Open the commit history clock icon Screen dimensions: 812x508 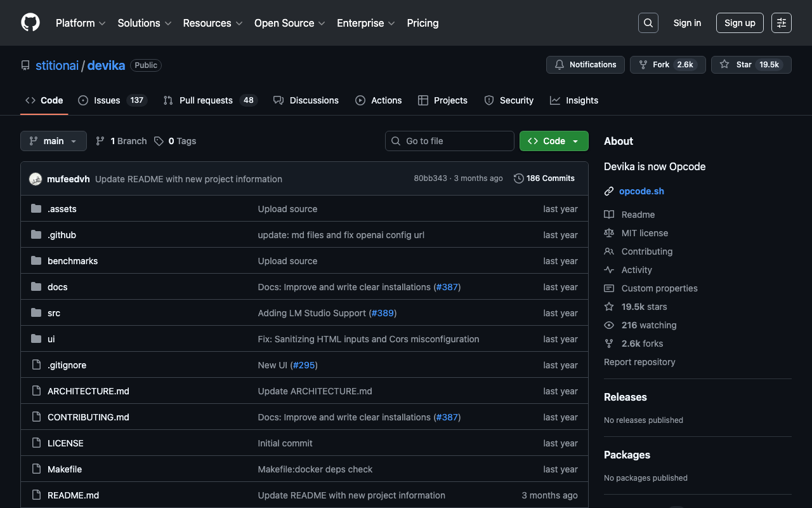(x=518, y=178)
